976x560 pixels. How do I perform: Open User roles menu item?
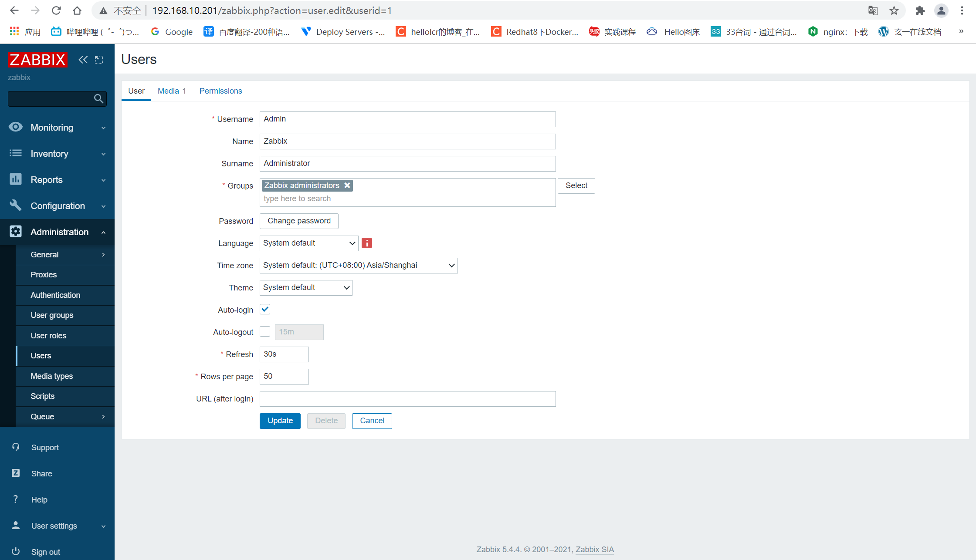[x=65, y=336]
